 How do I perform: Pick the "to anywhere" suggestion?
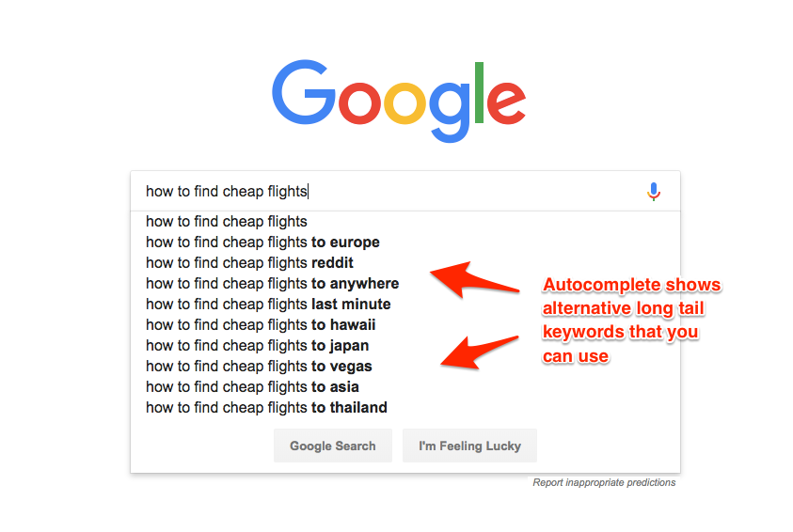point(272,284)
